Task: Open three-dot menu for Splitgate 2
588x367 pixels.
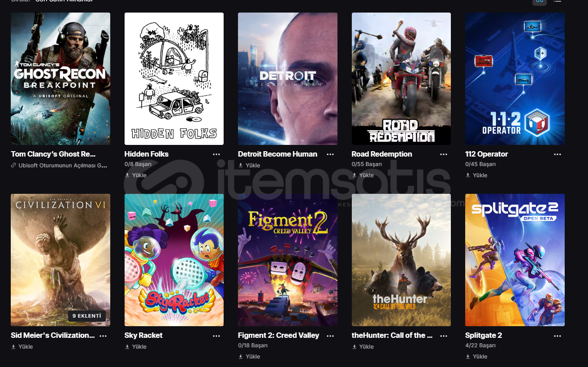Action: [x=558, y=336]
